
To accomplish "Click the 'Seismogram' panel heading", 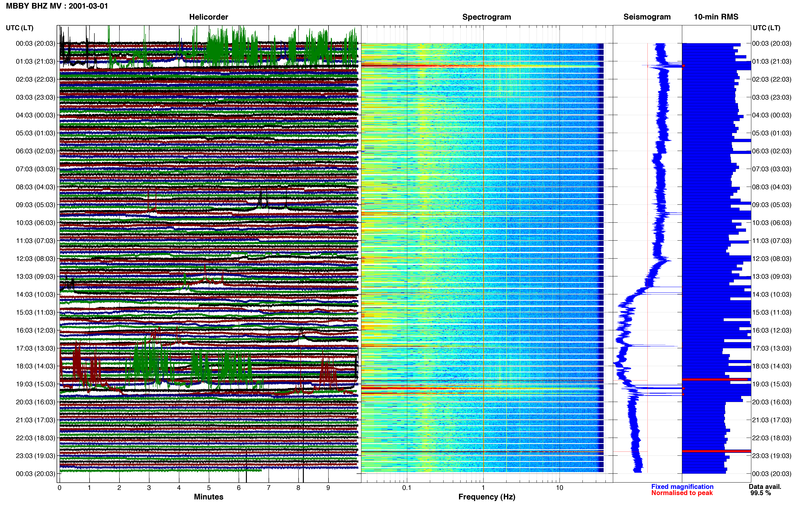I will [x=647, y=17].
